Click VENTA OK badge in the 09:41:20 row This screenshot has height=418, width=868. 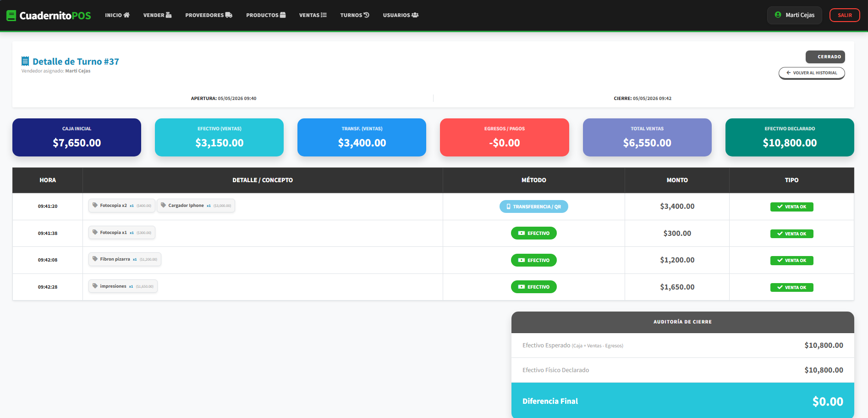(x=791, y=207)
